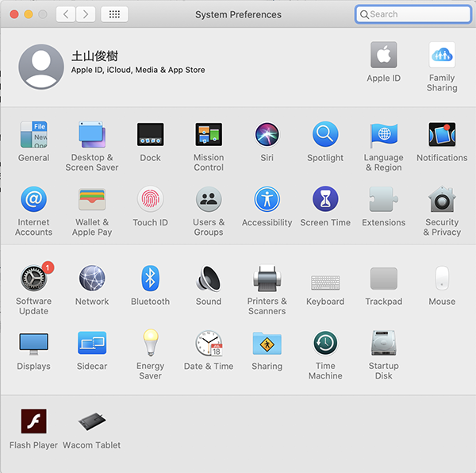
Task: Open Sharing preferences
Action: click(267, 343)
